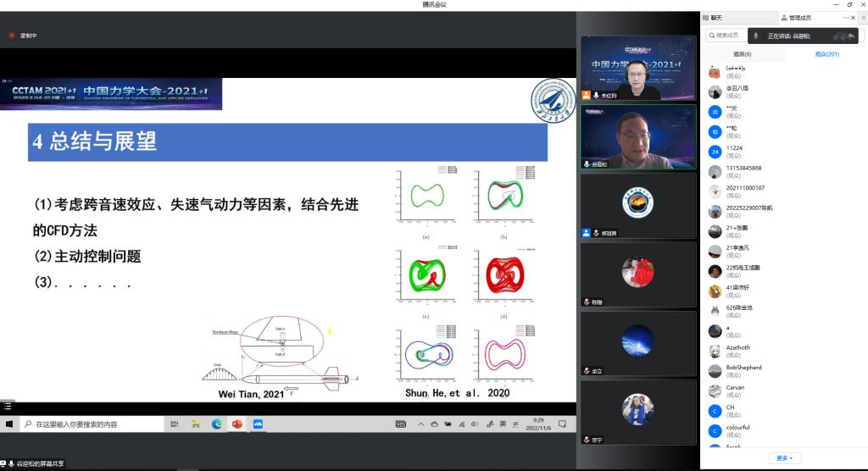Expand the 更多 dropdown at panel bottom
This screenshot has width=868, height=471.
(x=783, y=458)
